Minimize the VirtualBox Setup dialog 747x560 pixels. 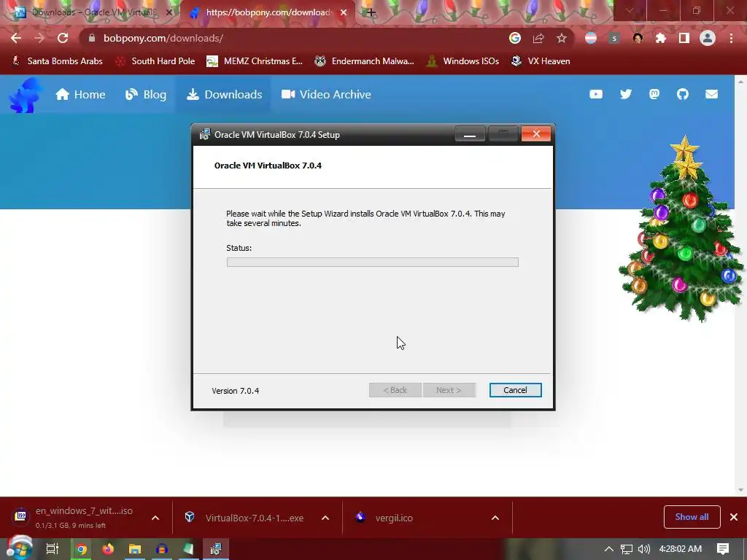[470, 134]
